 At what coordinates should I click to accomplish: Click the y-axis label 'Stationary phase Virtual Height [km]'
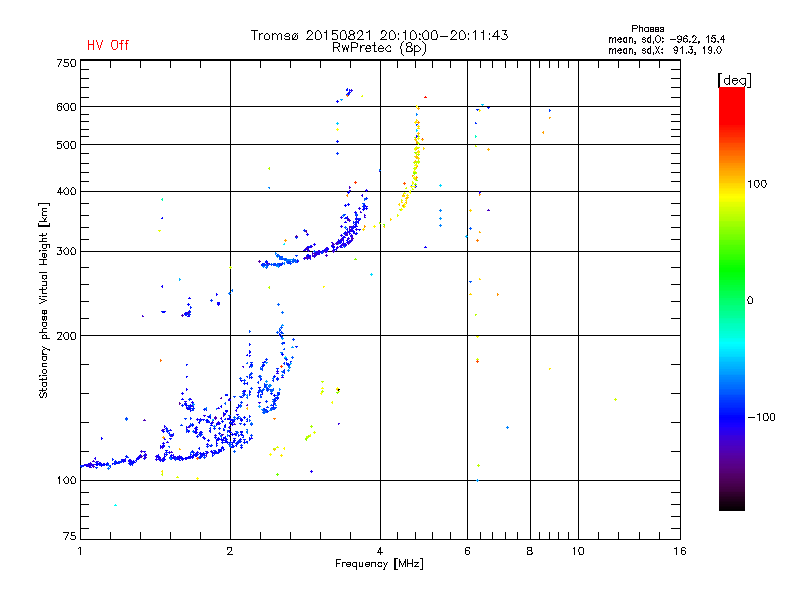coord(43,300)
